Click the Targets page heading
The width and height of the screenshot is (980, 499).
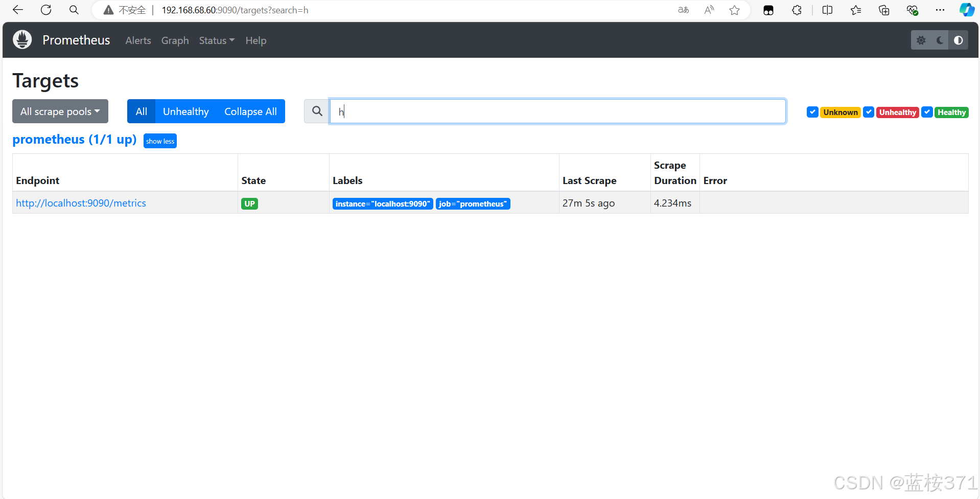(x=45, y=81)
